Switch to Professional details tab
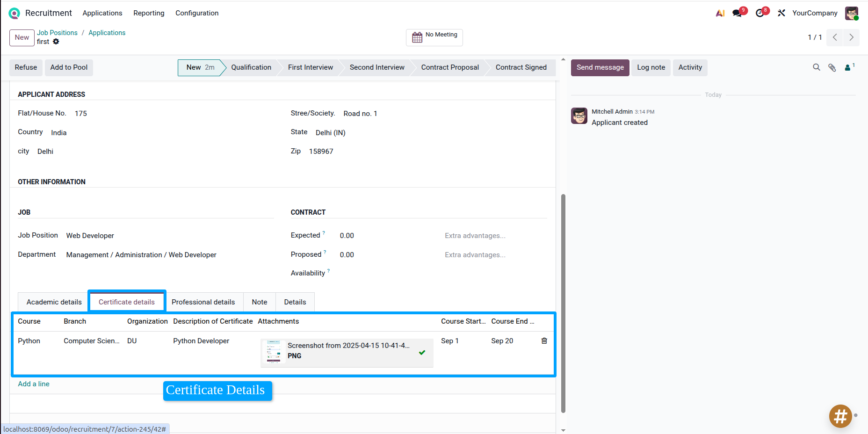868x434 pixels. [203, 302]
